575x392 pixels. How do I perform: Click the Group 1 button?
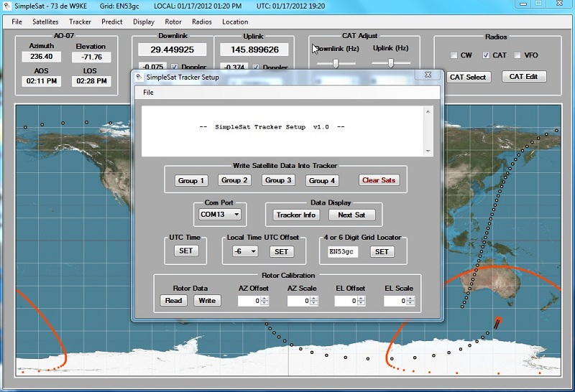(x=191, y=181)
